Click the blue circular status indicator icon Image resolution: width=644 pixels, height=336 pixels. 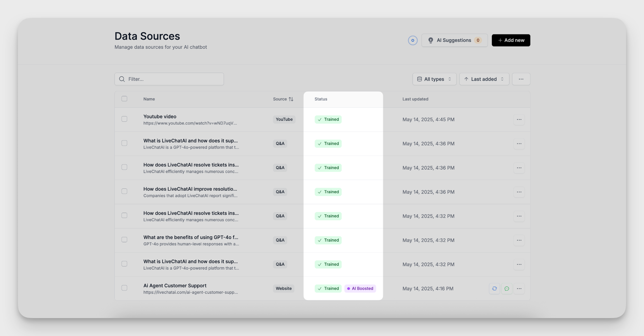(x=412, y=40)
